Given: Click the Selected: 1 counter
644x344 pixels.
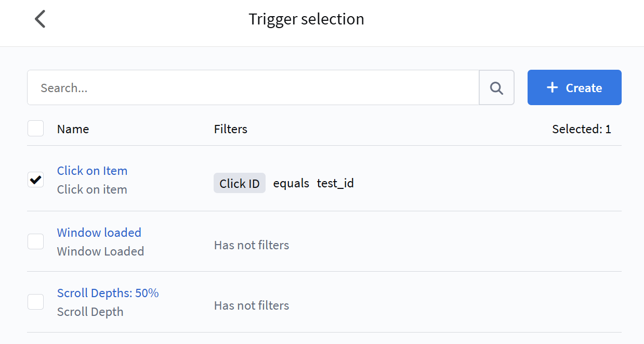Looking at the screenshot, I should point(581,129).
